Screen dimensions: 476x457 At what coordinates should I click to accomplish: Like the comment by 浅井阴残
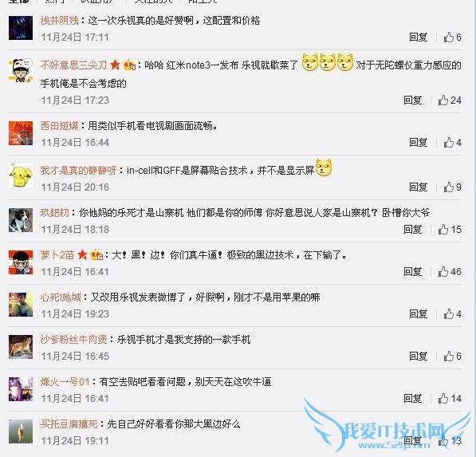[x=452, y=37]
